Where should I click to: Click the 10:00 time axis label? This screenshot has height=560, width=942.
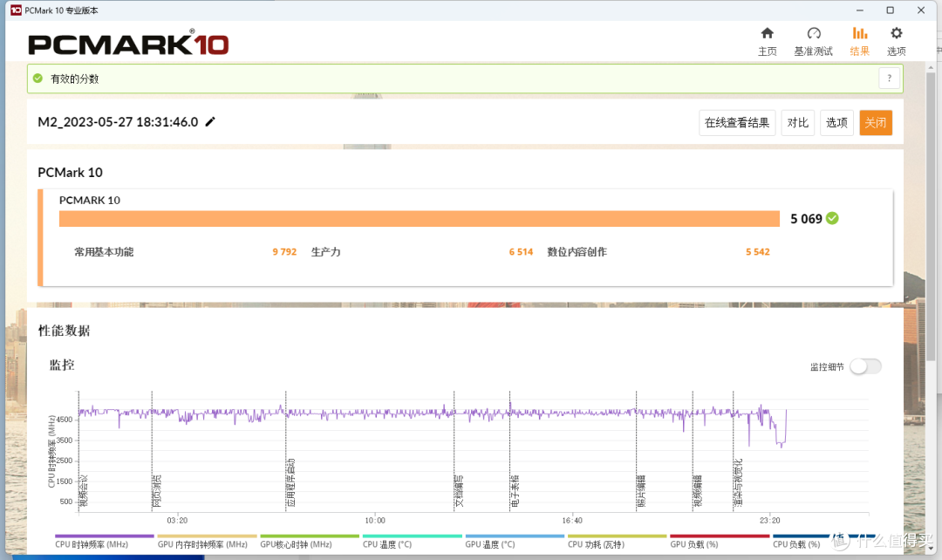tap(375, 521)
